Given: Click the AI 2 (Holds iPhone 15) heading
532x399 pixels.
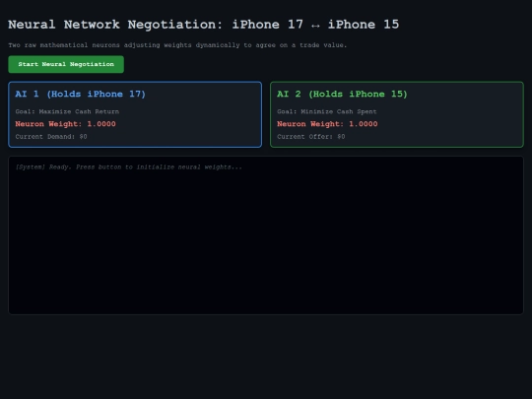Looking at the screenshot, I should click(x=342, y=94).
